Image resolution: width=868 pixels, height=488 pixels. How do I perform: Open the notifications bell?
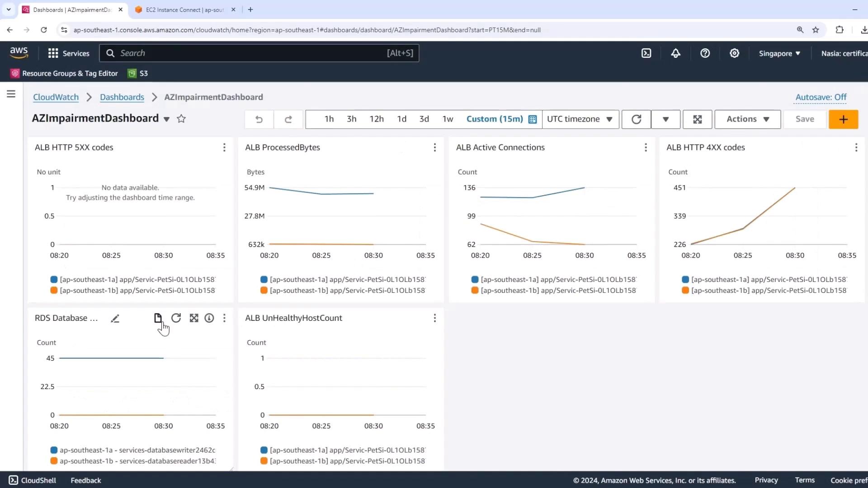675,53
